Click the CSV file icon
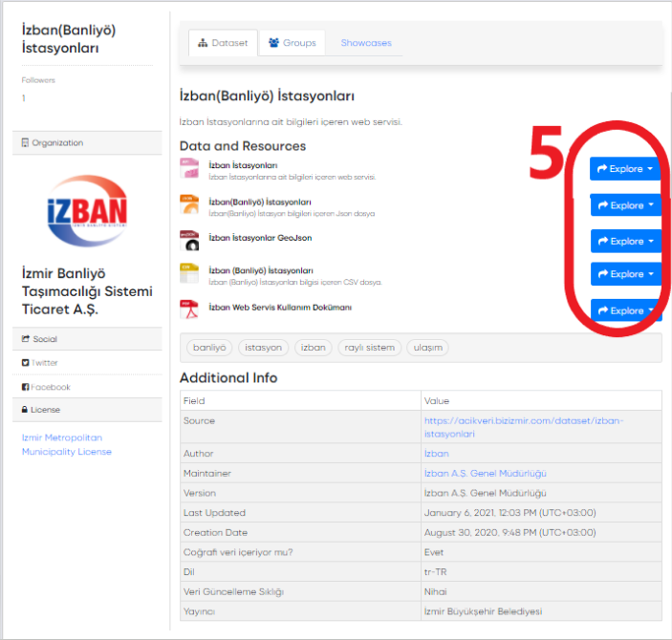This screenshot has height=640, width=672. click(x=189, y=274)
